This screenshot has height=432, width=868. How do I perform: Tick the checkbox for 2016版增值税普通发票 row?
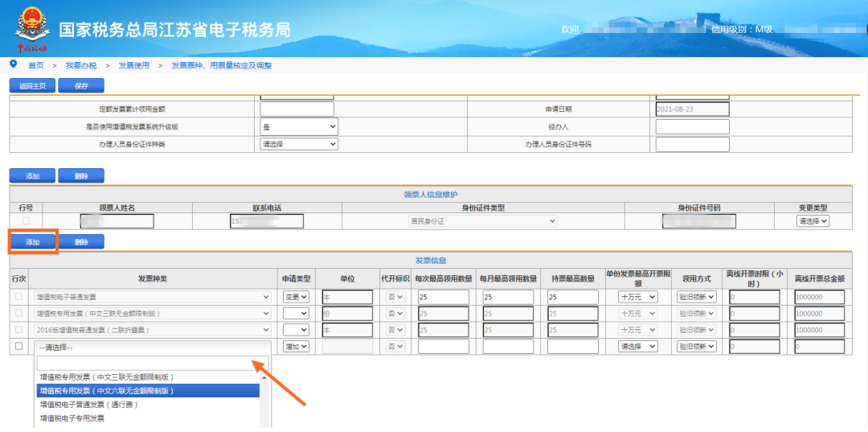click(x=18, y=330)
